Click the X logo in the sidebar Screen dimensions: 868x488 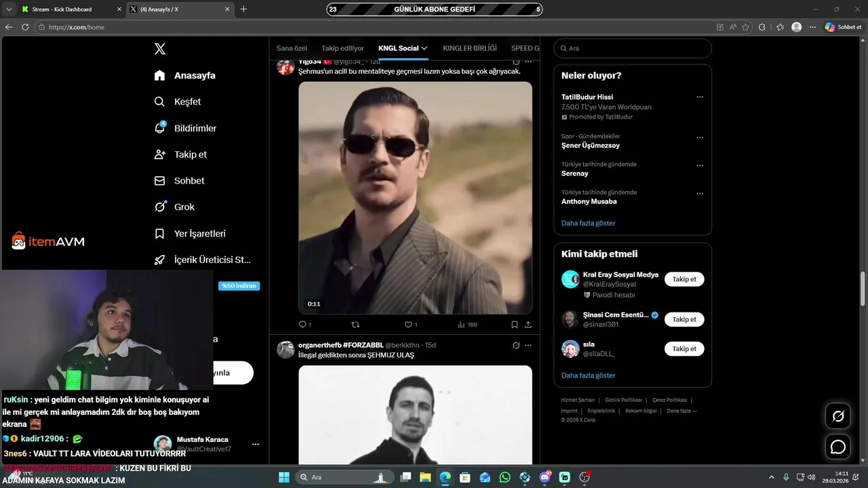pos(160,49)
